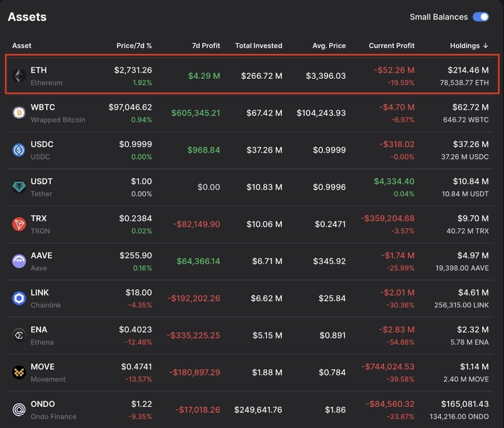
Task: Click the Ondo Finance icon
Action: (19, 410)
